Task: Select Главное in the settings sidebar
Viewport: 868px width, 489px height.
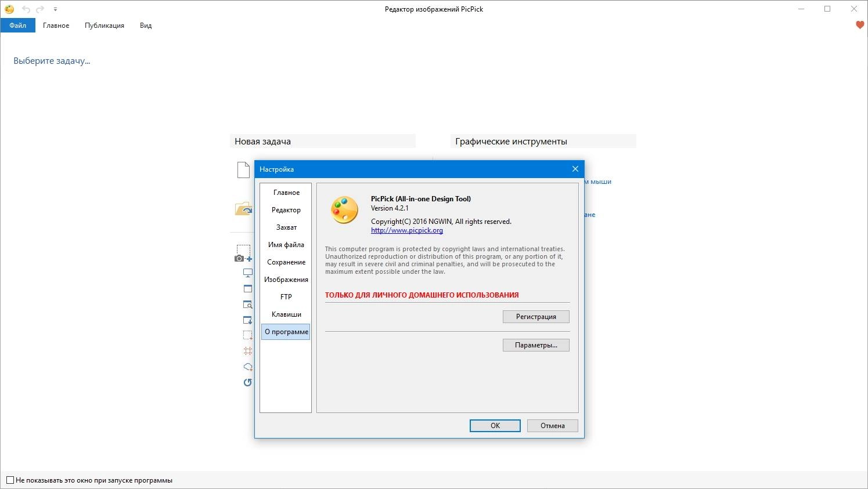Action: pos(286,193)
